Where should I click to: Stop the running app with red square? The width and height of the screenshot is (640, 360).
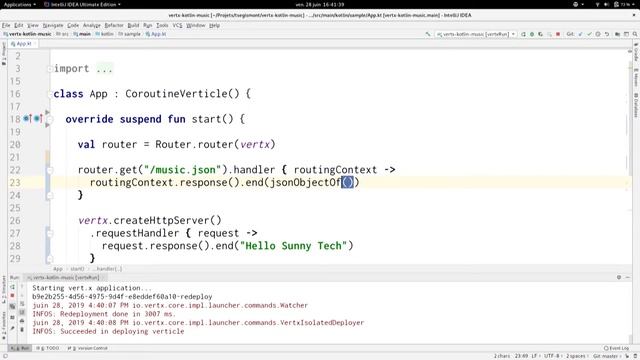pyautogui.click(x=558, y=34)
